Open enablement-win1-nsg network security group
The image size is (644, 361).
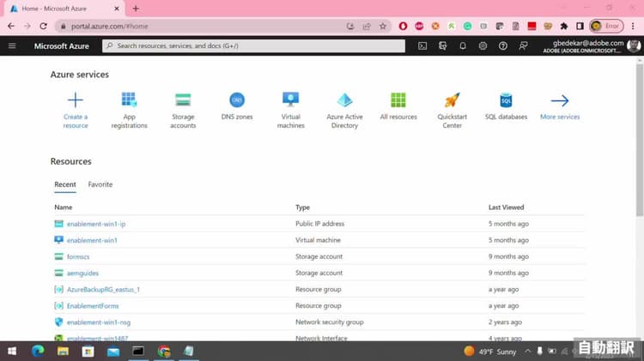click(x=99, y=322)
